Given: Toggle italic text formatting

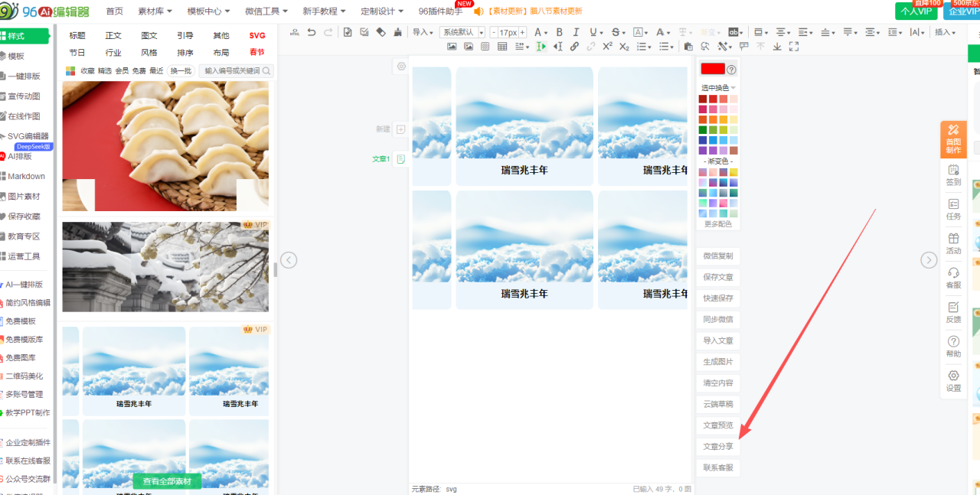Looking at the screenshot, I should click(576, 32).
